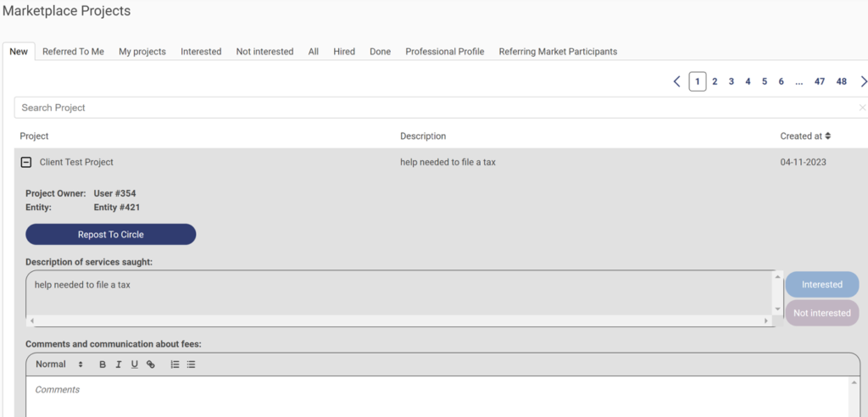Jump to page 48 of results
Viewport: 868px width, 417px height.
841,81
